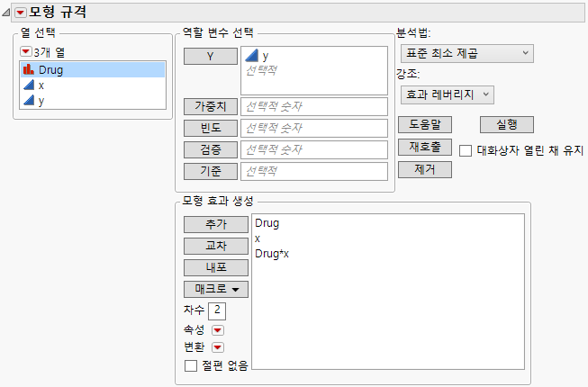Click the 검증 role field
Screen dimensions: 588x387
tap(314, 150)
